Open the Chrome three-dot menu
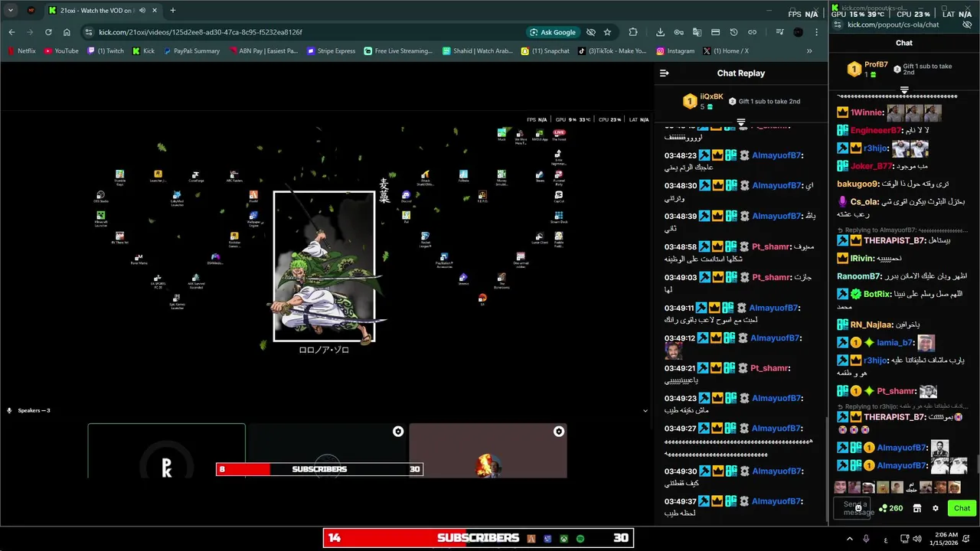This screenshot has width=980, height=551. 817,32
